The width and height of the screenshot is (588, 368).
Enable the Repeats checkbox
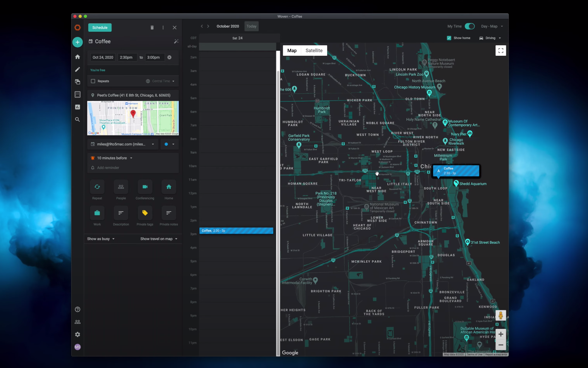[93, 81]
